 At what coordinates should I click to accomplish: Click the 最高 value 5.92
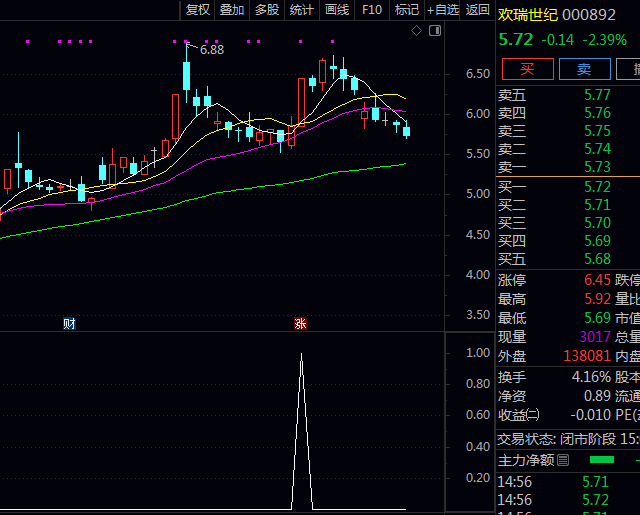[597, 299]
